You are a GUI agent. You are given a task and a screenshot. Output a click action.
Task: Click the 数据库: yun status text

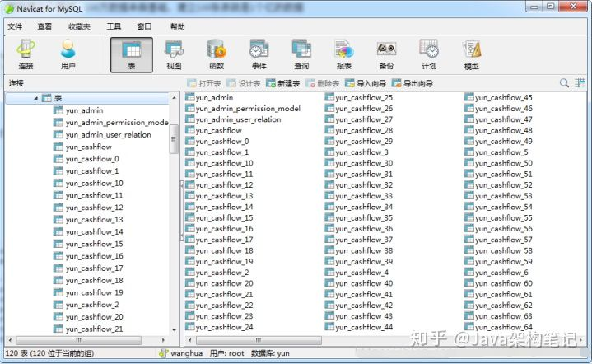(x=270, y=353)
